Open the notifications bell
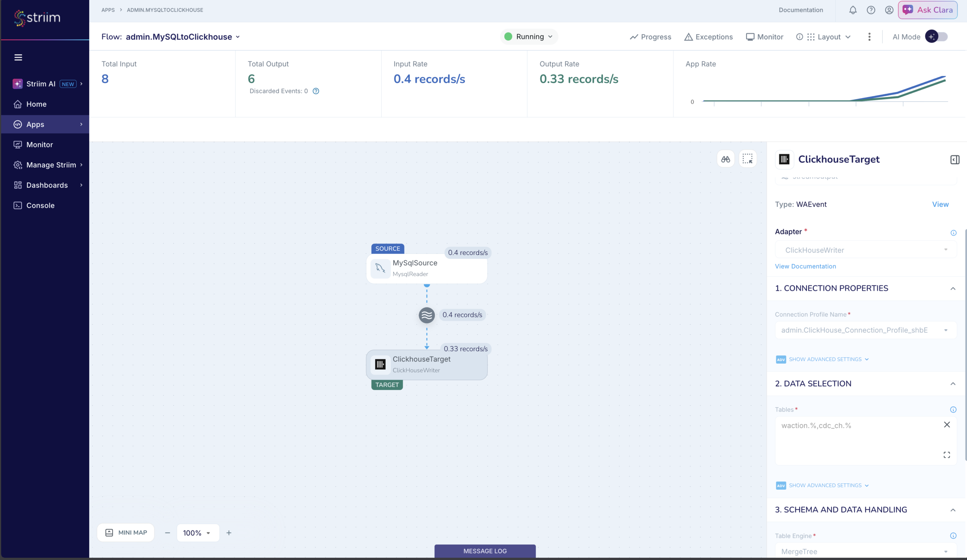 pyautogui.click(x=853, y=10)
